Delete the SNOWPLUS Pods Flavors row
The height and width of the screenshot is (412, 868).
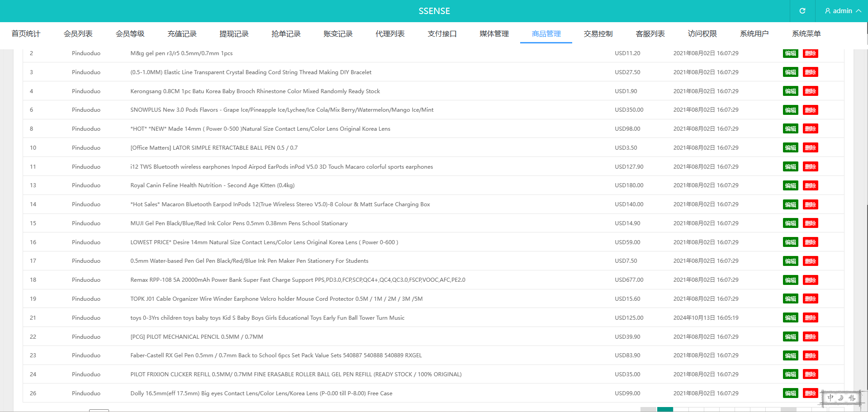click(x=810, y=110)
